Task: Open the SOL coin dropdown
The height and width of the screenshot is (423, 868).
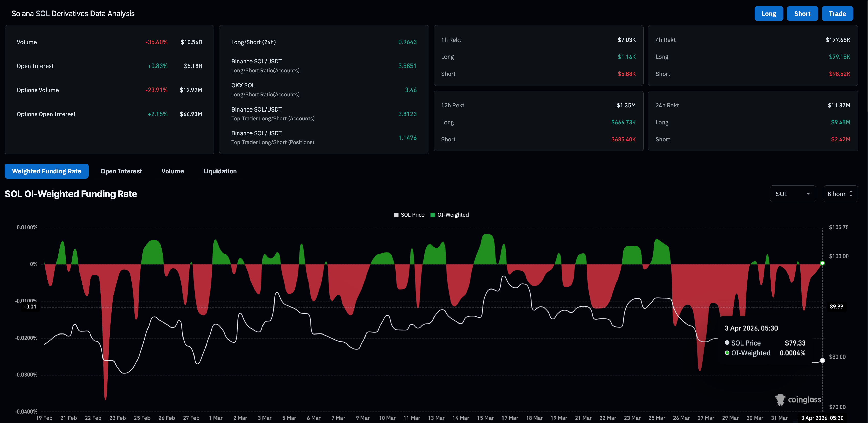Action: (x=792, y=194)
